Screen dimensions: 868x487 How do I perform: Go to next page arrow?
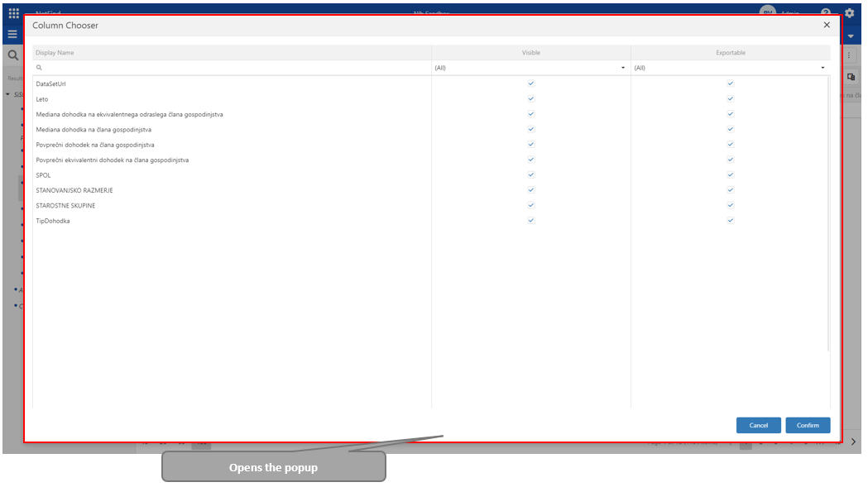pos(853,442)
